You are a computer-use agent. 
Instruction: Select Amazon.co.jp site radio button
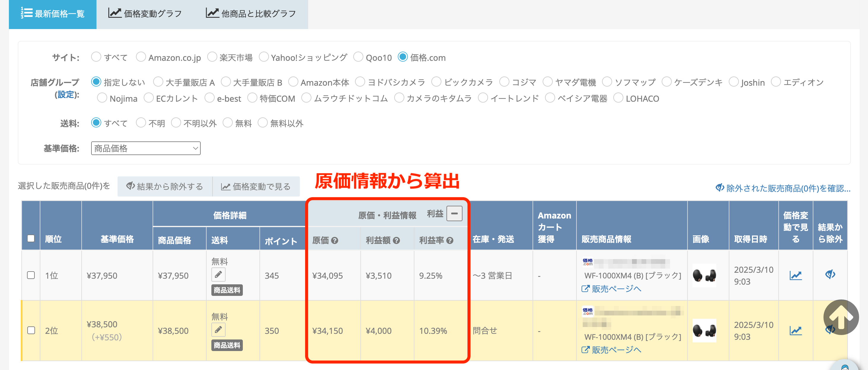coord(141,57)
